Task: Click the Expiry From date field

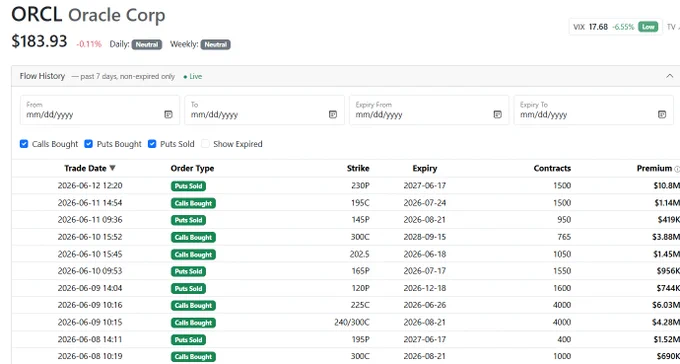Action: [x=429, y=110]
